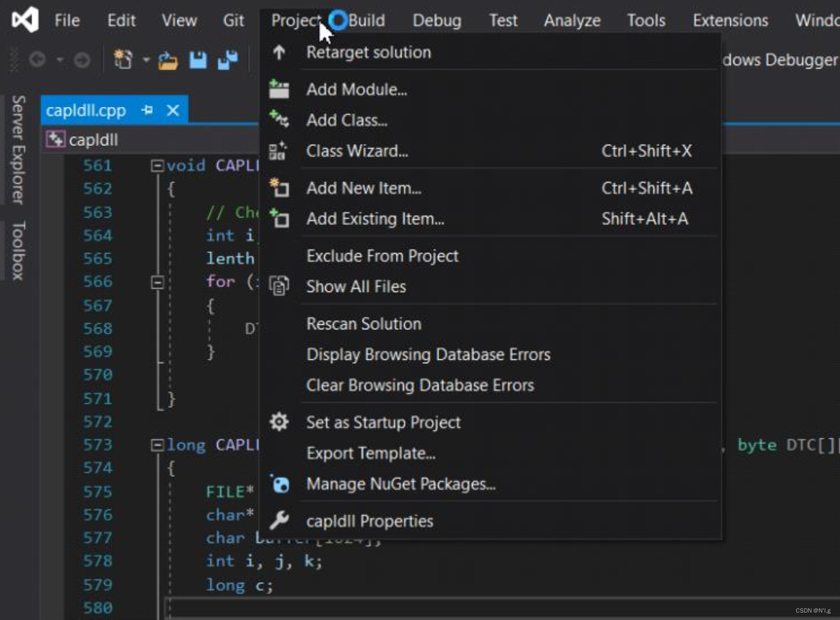Open the File menu
This screenshot has height=620, width=840.
point(67,20)
